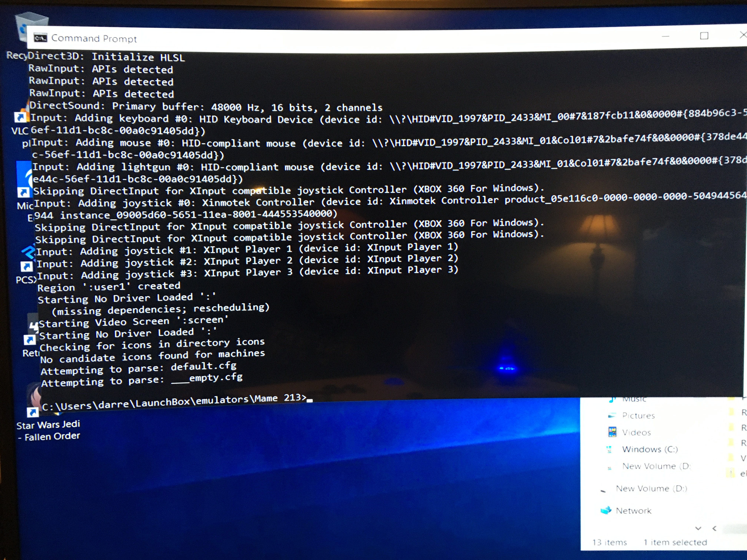The image size is (747, 560).
Task: Click '13 items' in File Explorer status bar
Action: (x=609, y=542)
